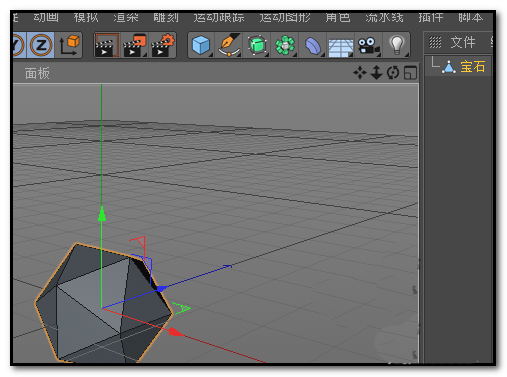The width and height of the screenshot is (507, 377).
Task: Select the 宝石 object in the tree
Action: [x=473, y=67]
